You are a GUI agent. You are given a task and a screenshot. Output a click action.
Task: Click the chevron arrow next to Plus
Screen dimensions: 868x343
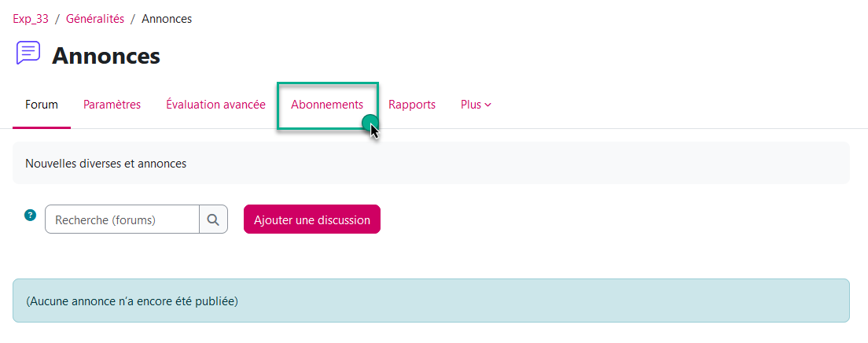pyautogui.click(x=488, y=105)
